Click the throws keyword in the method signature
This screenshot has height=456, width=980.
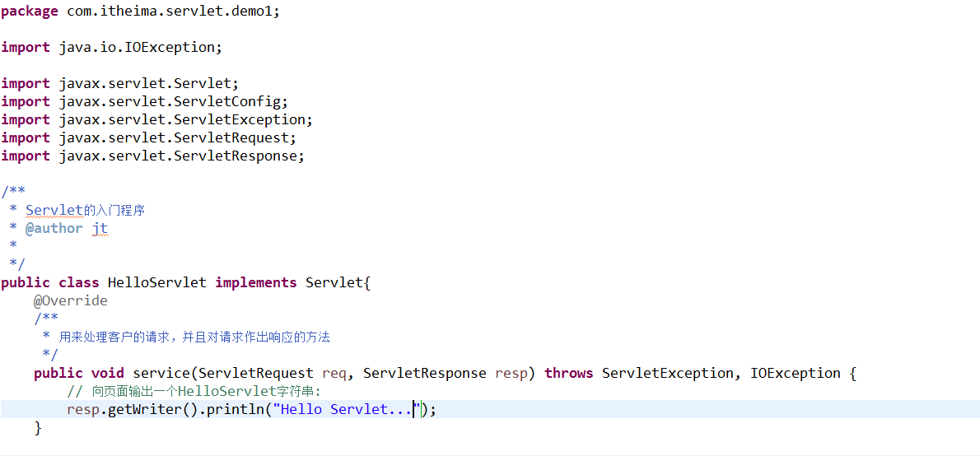point(568,374)
